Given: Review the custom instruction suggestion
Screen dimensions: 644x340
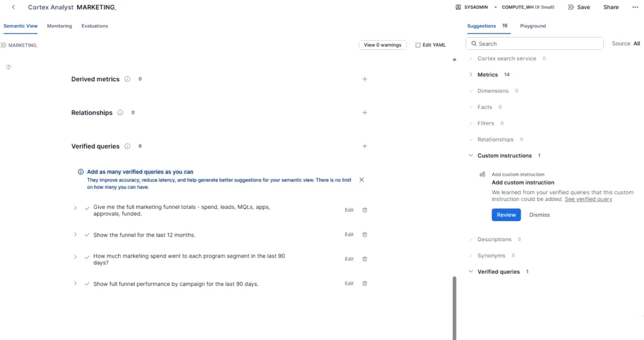Looking at the screenshot, I should (x=506, y=215).
